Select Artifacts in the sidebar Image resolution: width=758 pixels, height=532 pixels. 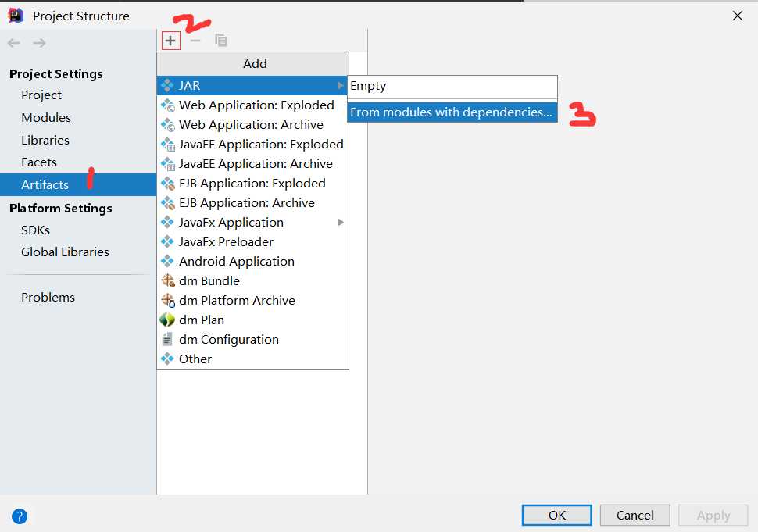click(78, 184)
